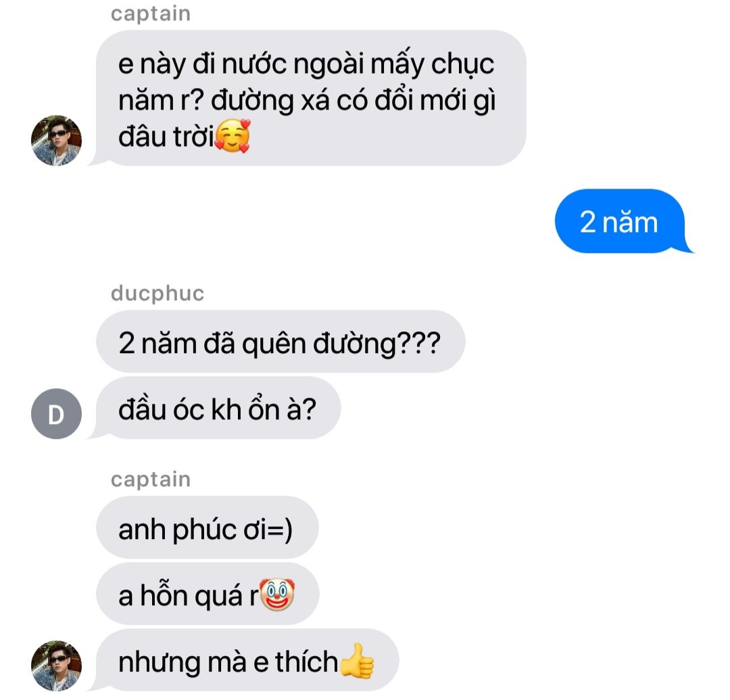Viewport: 730px width, 700px height.
Task: Select the 'nhưng mà e thích' message bubble
Action: (x=246, y=660)
